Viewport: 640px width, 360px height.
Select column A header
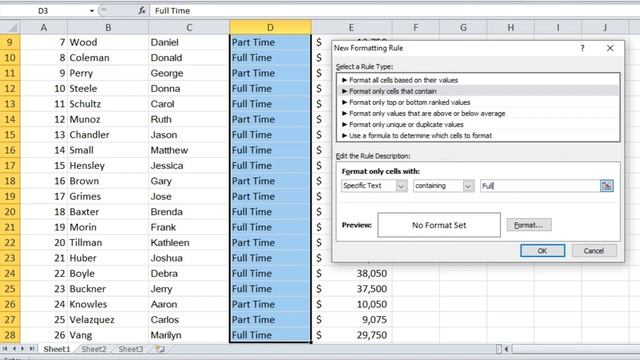pos(44,27)
